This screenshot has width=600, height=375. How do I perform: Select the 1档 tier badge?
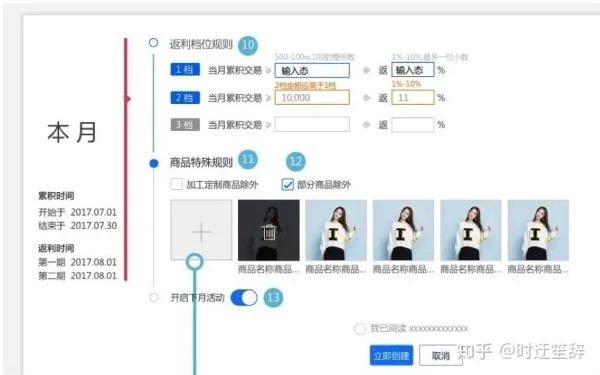coord(185,70)
